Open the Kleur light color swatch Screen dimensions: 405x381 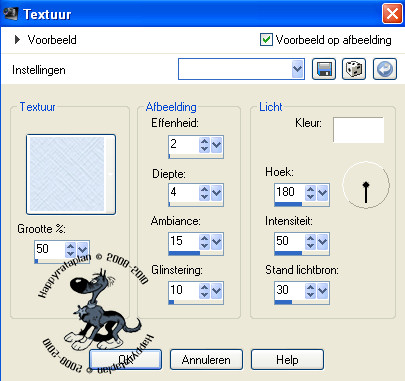coord(358,130)
